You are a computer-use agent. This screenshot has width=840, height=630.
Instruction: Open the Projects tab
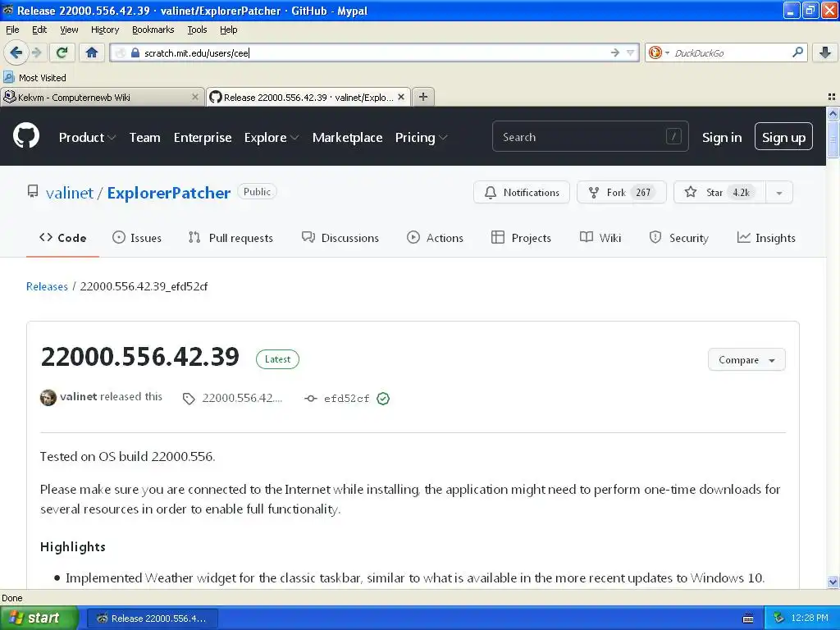coord(521,238)
